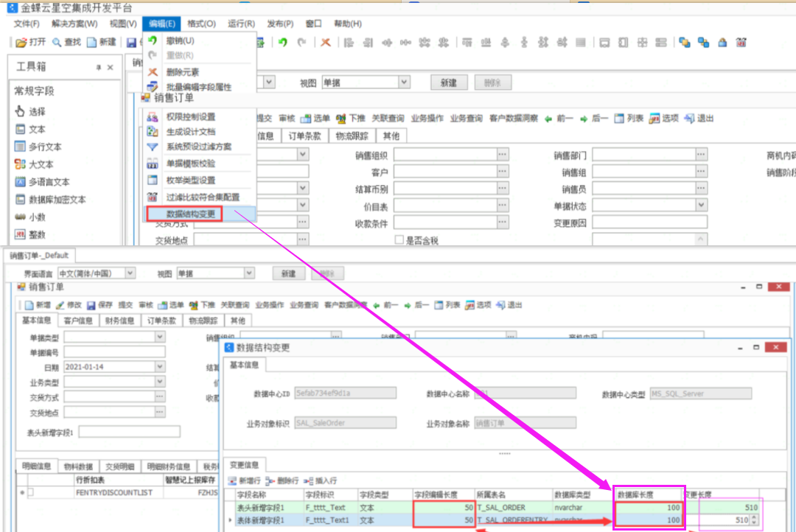Click the blue save disk in the main toolbar

[131, 43]
